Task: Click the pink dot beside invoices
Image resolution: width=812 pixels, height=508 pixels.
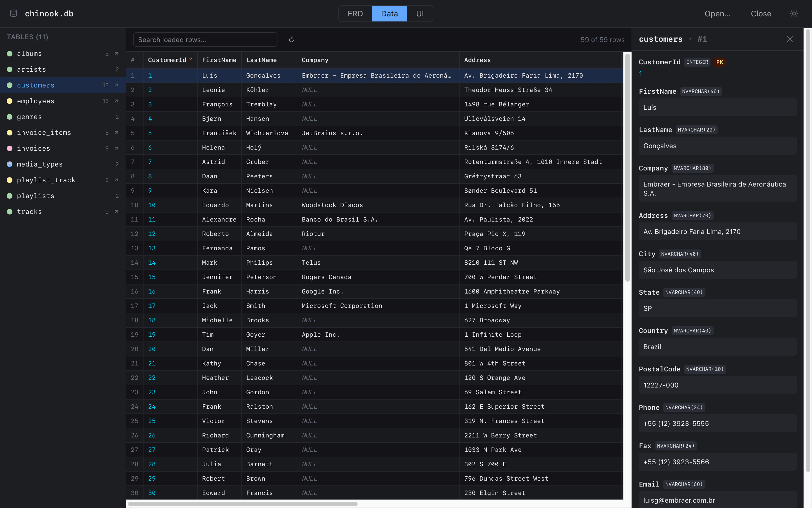Action: point(10,148)
